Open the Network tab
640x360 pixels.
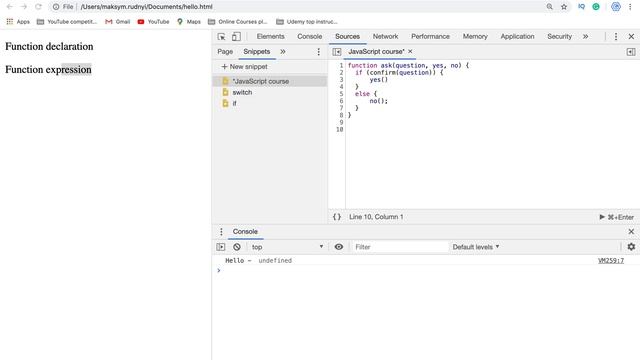[x=385, y=36]
